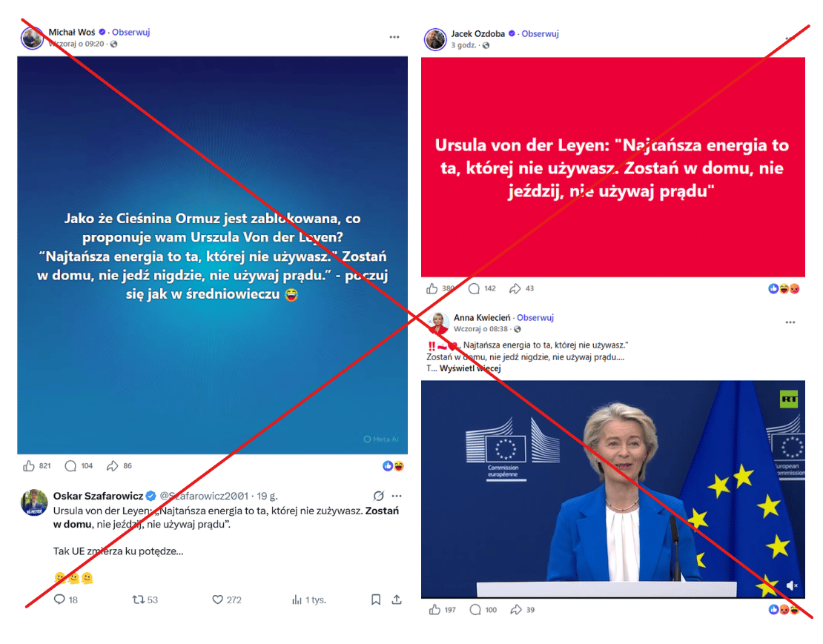Like Jacek Ozdoba's red post
Image resolution: width=823 pixels, height=644 pixels.
pos(432,288)
